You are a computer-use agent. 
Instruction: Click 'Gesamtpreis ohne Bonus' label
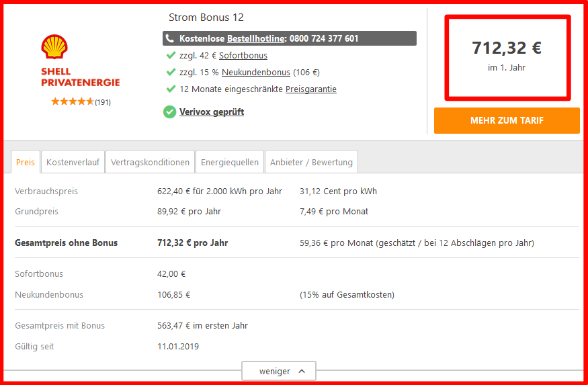tap(66, 243)
